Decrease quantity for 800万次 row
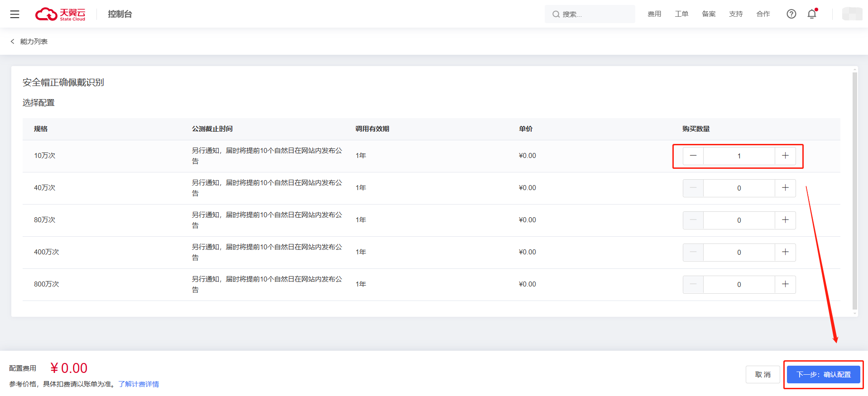The height and width of the screenshot is (396, 868). tap(693, 284)
